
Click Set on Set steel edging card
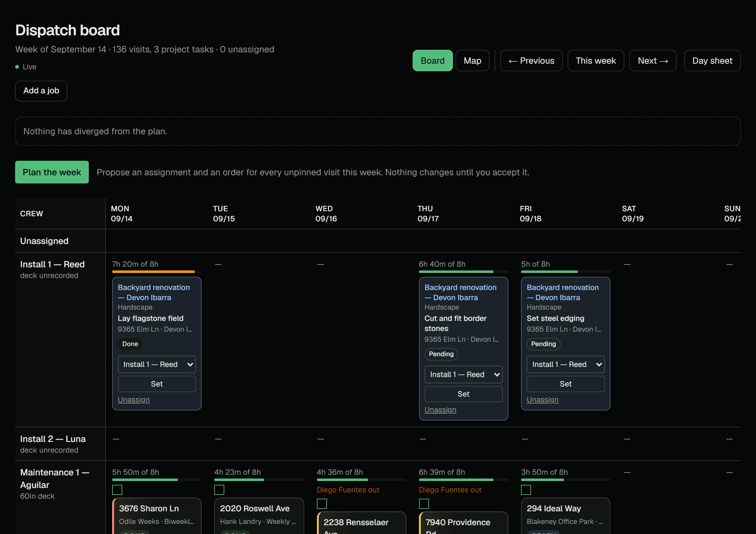pos(565,384)
